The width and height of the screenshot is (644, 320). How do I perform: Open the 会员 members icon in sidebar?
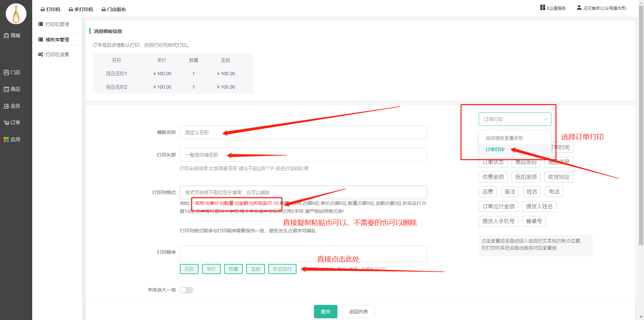pos(6,106)
